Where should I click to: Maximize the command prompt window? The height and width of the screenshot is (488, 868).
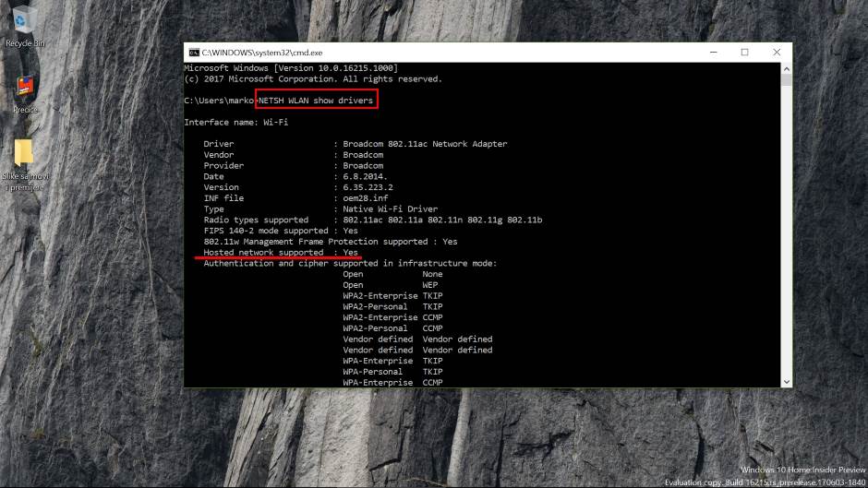[x=744, y=53]
